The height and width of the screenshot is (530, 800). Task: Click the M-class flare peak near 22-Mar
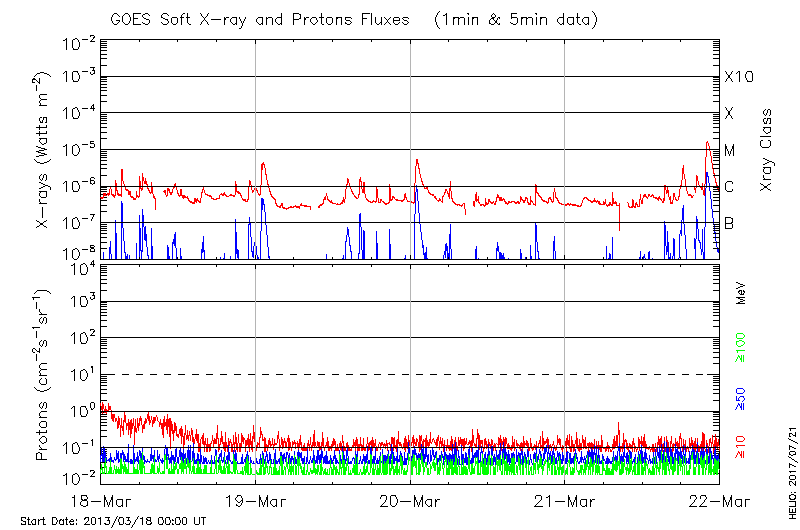tap(707, 143)
